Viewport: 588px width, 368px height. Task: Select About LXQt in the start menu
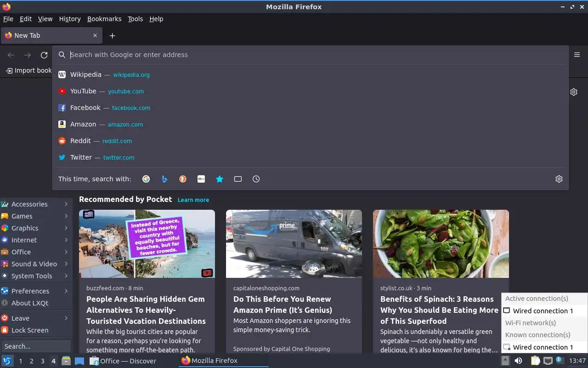click(36, 303)
